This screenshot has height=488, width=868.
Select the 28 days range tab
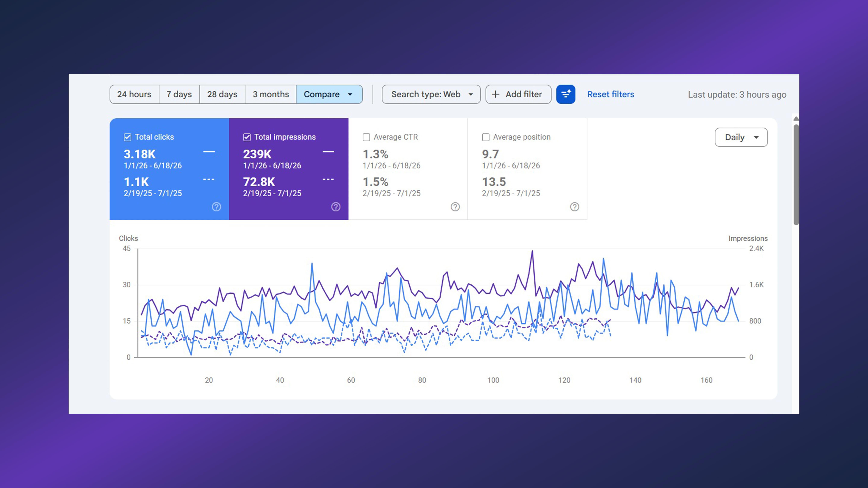tap(222, 94)
